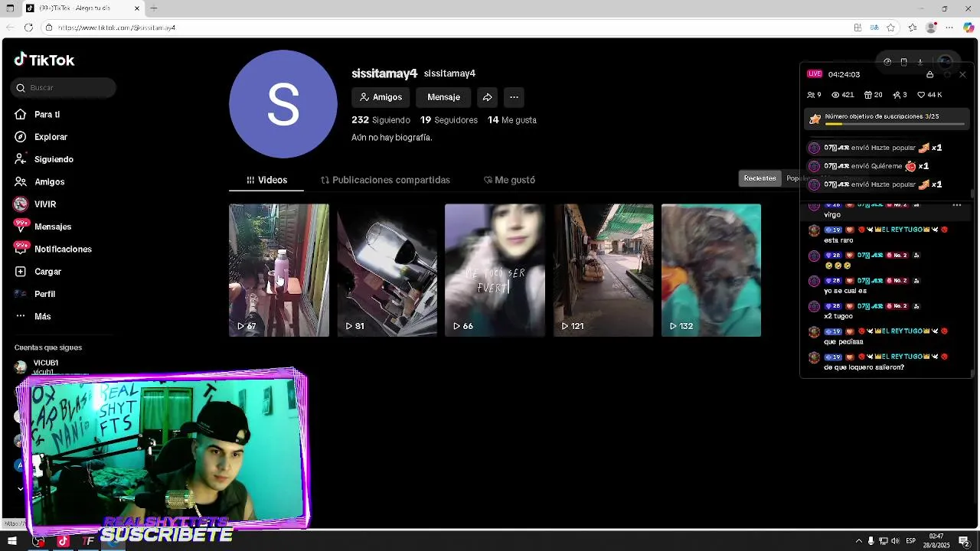Click the Notificaciones icon with the 99+ badge
This screenshot has height=551, width=980.
click(x=21, y=249)
